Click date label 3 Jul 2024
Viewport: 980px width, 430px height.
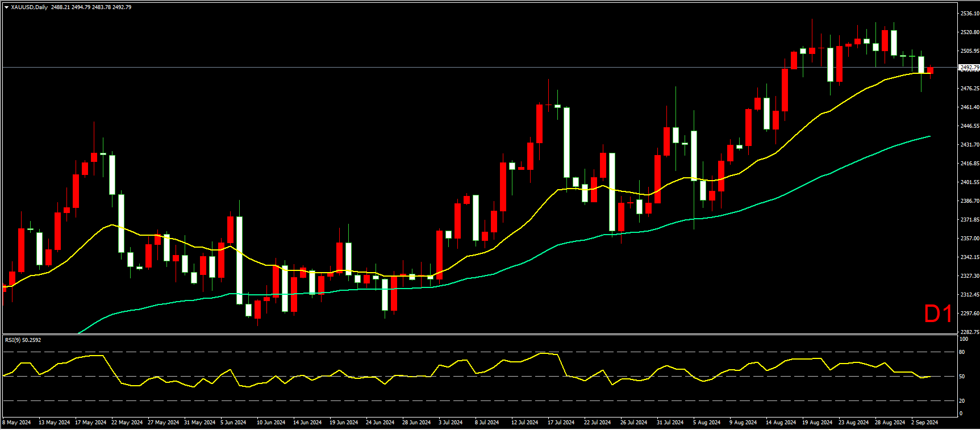451,423
